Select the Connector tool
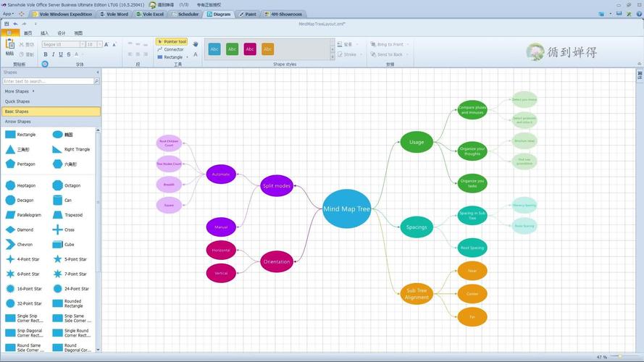This screenshot has height=362, width=644. (x=170, y=49)
